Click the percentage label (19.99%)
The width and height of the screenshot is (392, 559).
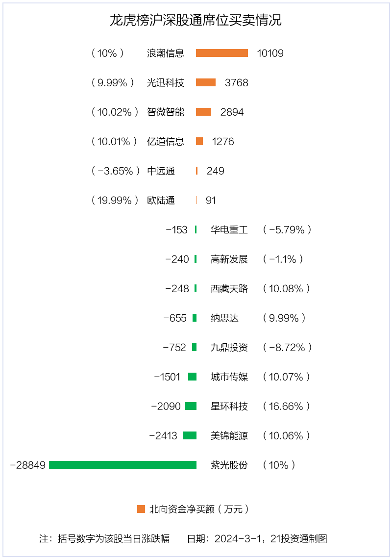(x=115, y=201)
